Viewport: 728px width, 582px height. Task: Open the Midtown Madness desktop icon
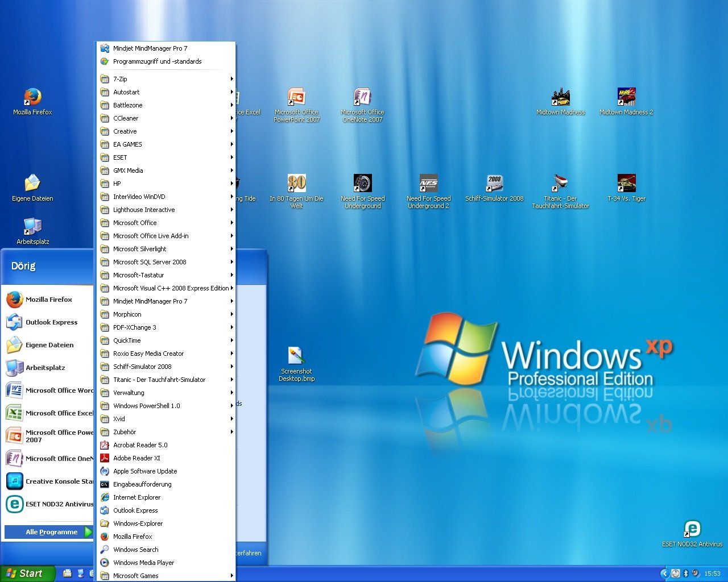click(x=560, y=101)
